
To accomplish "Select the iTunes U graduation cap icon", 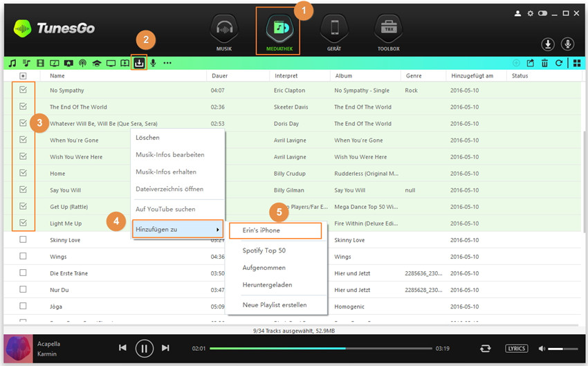I will click(x=97, y=63).
